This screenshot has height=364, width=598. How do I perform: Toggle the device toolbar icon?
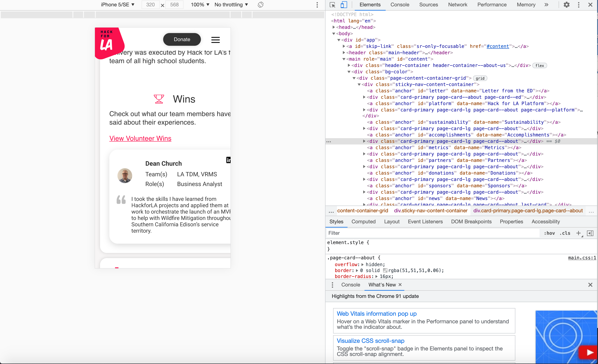tap(344, 5)
